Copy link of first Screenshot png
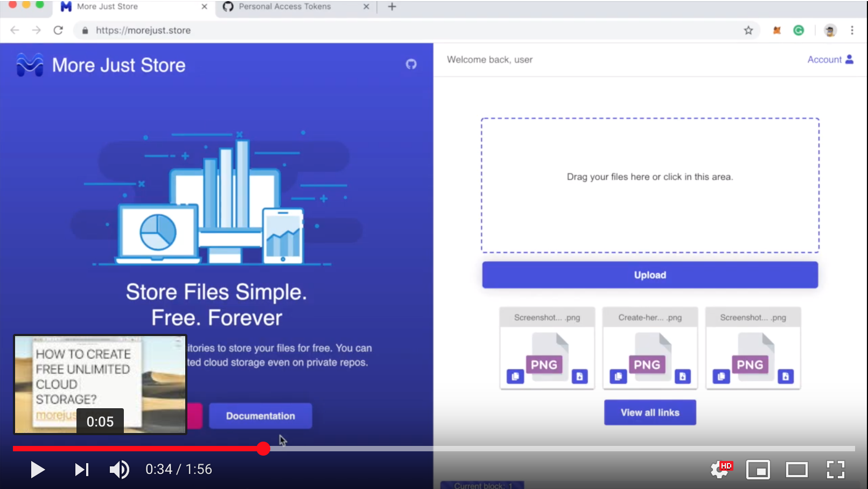 coord(515,376)
